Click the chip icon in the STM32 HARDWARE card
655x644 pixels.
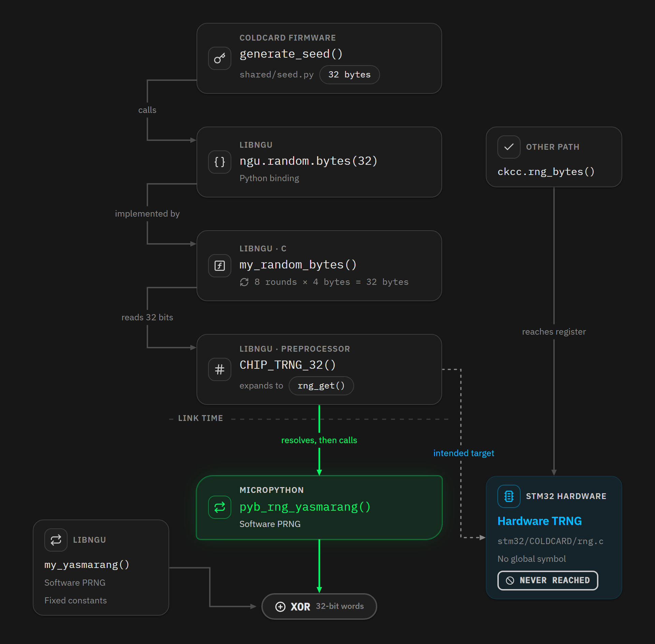point(509,496)
